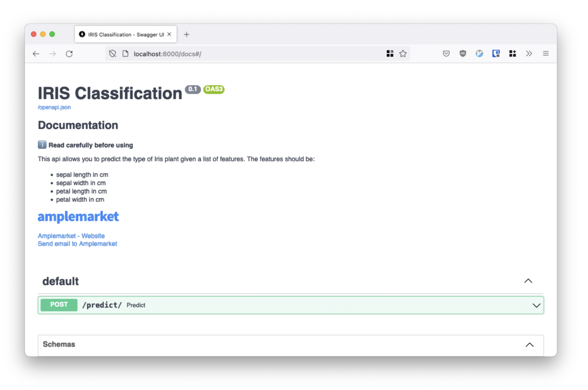Open a new browser tab
This screenshot has height=390, width=588.
[187, 34]
